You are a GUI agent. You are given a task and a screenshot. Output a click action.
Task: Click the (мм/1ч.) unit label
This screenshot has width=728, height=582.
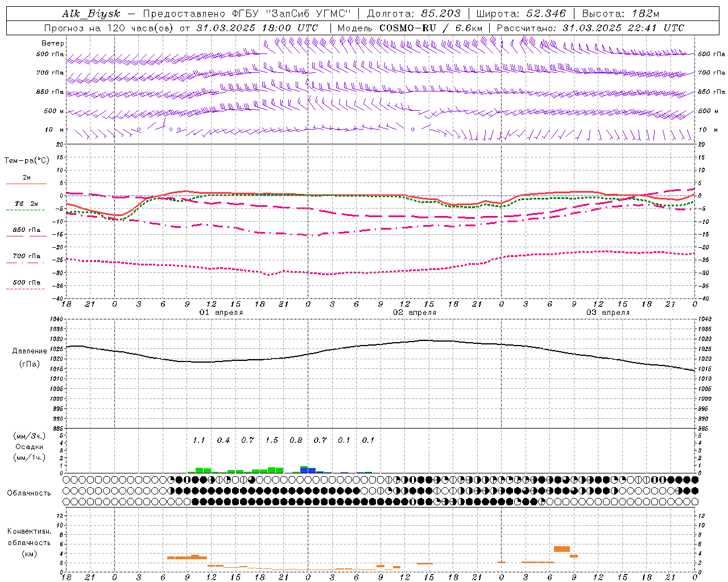pos(29,457)
